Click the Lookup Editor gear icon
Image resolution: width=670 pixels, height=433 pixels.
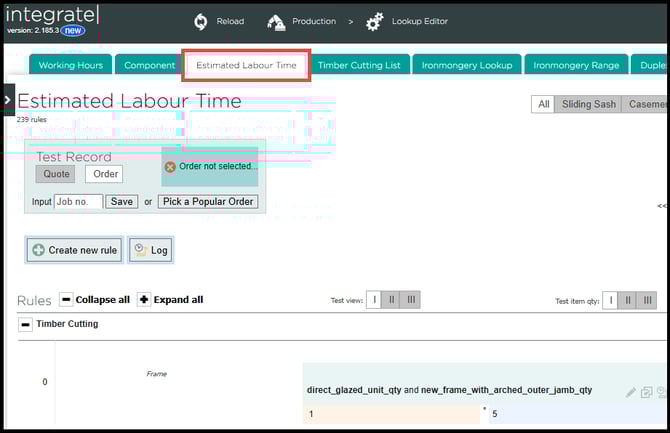click(375, 22)
